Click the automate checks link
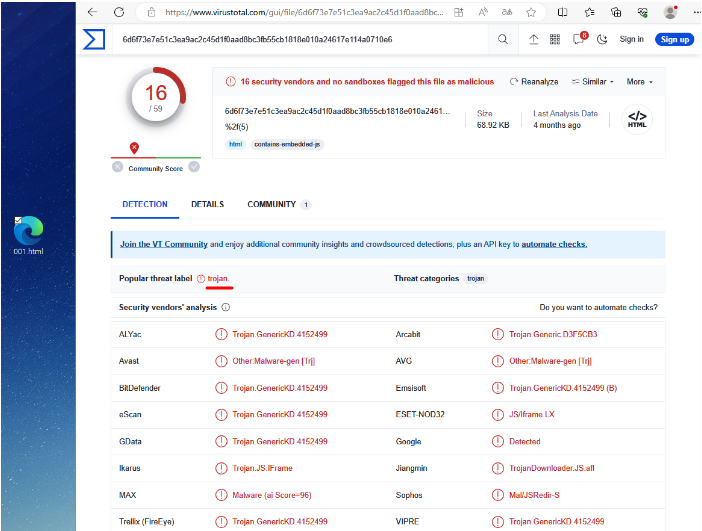 pos(554,244)
